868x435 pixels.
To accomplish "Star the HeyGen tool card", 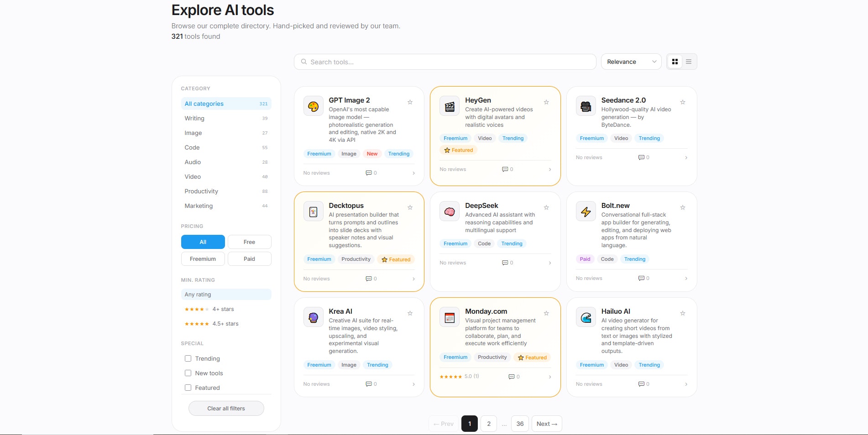I will (x=546, y=102).
